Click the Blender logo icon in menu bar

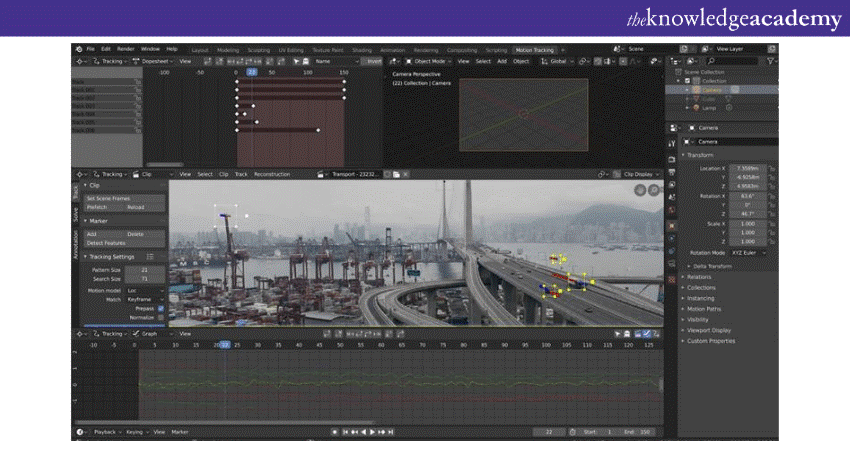[x=78, y=48]
